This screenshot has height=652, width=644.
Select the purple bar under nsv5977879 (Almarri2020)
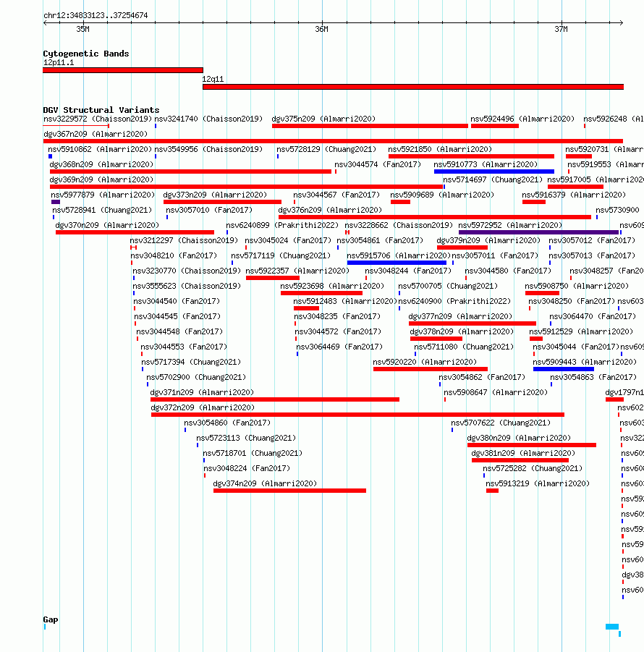coord(56,202)
